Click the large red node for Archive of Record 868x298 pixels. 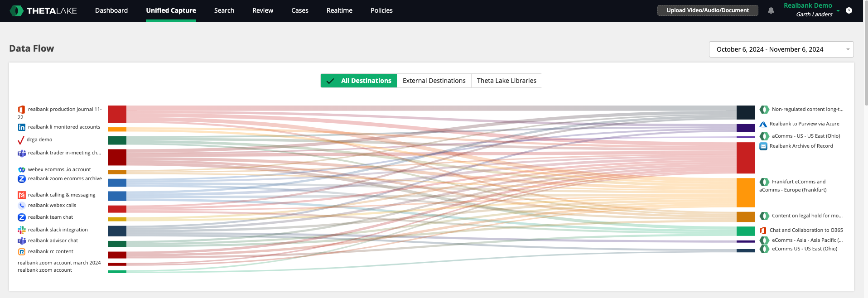pos(745,158)
